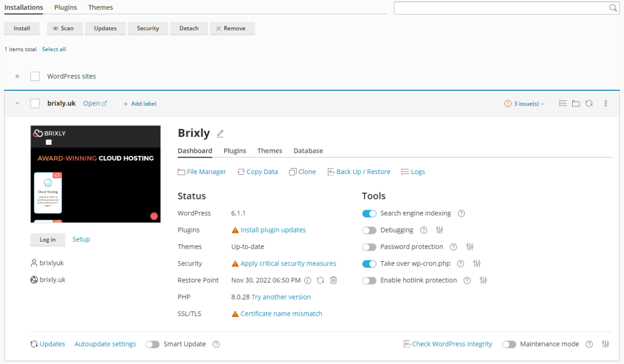The image size is (624, 364).
Task: Open Password protection settings sliders icon
Action: coord(470,247)
